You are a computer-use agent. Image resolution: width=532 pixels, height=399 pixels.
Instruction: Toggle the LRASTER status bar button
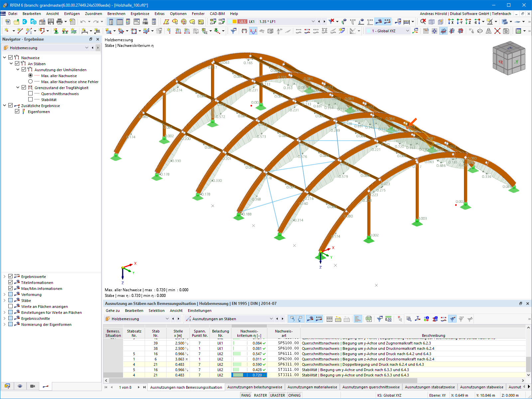(x=278, y=395)
